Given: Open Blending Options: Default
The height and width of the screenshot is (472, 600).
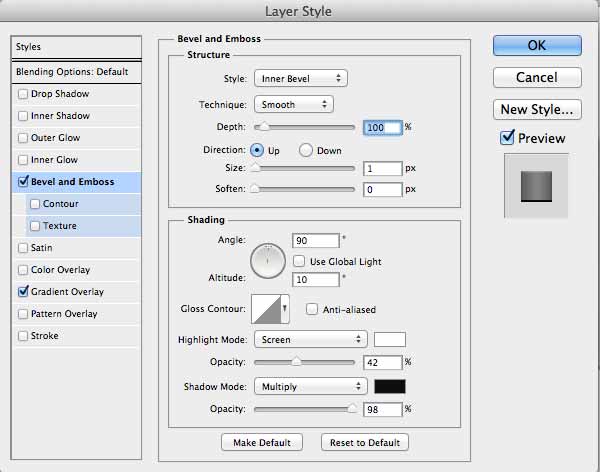Looking at the screenshot, I should 77,72.
